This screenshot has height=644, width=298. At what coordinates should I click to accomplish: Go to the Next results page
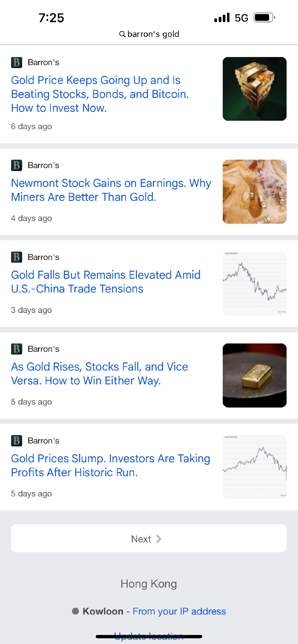tap(148, 539)
